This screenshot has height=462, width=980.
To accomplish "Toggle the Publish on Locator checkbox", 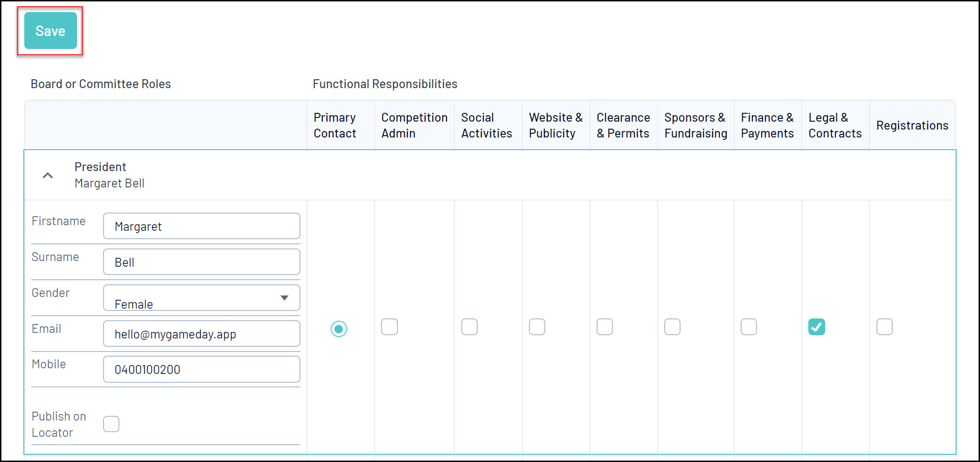I will point(111,424).
